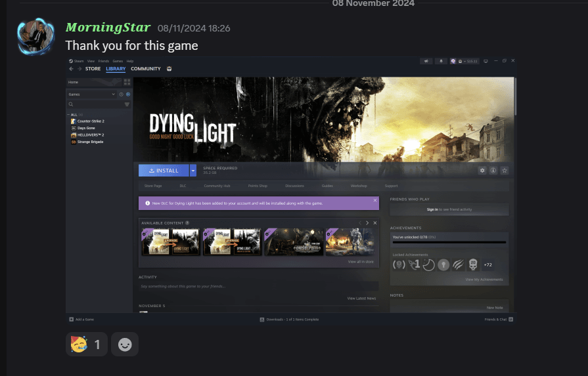Go forward with the right arrow

point(79,69)
